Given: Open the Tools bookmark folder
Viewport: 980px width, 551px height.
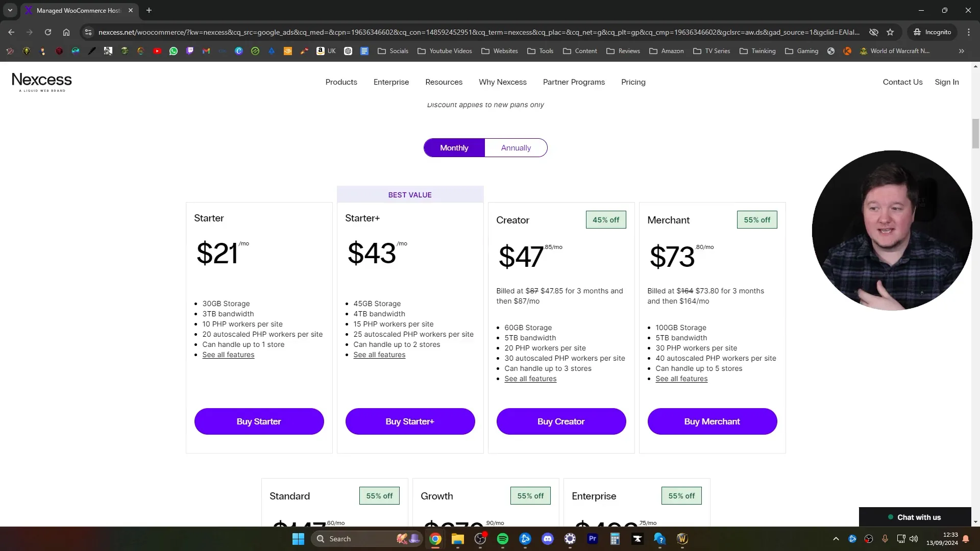Looking at the screenshot, I should click(540, 51).
